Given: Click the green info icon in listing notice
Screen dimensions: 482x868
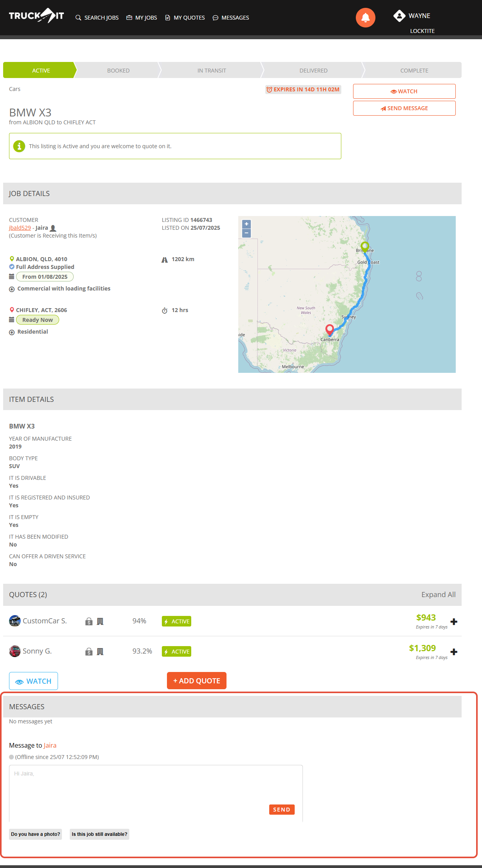Looking at the screenshot, I should 19,146.
